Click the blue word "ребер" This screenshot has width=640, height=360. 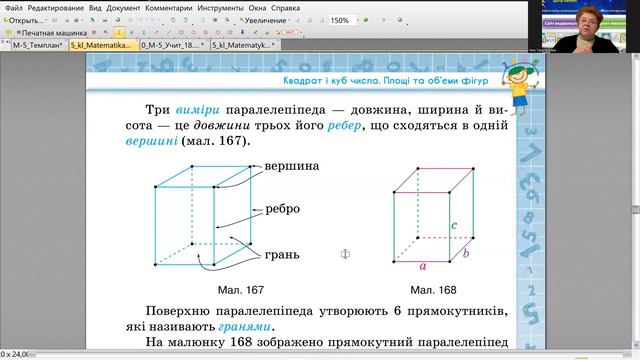344,125
